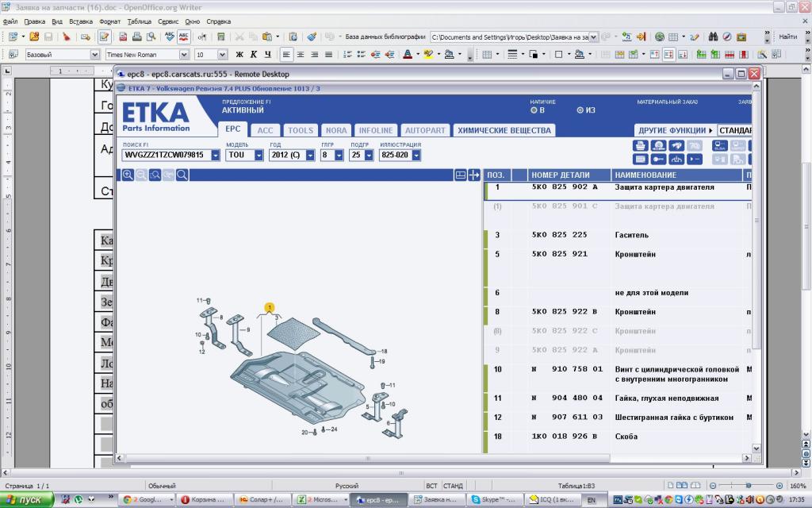The image size is (812, 508).
Task: Print the document from Writer toolbar
Action: [x=136, y=37]
